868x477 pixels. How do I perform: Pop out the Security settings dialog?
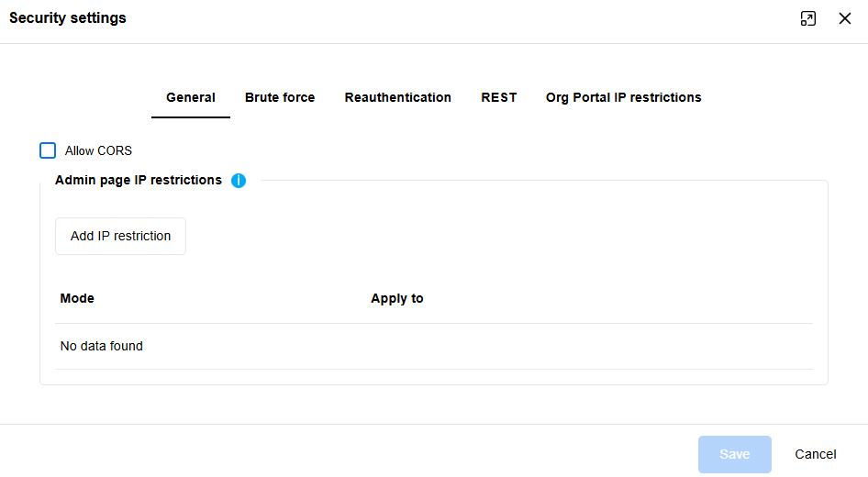[807, 18]
